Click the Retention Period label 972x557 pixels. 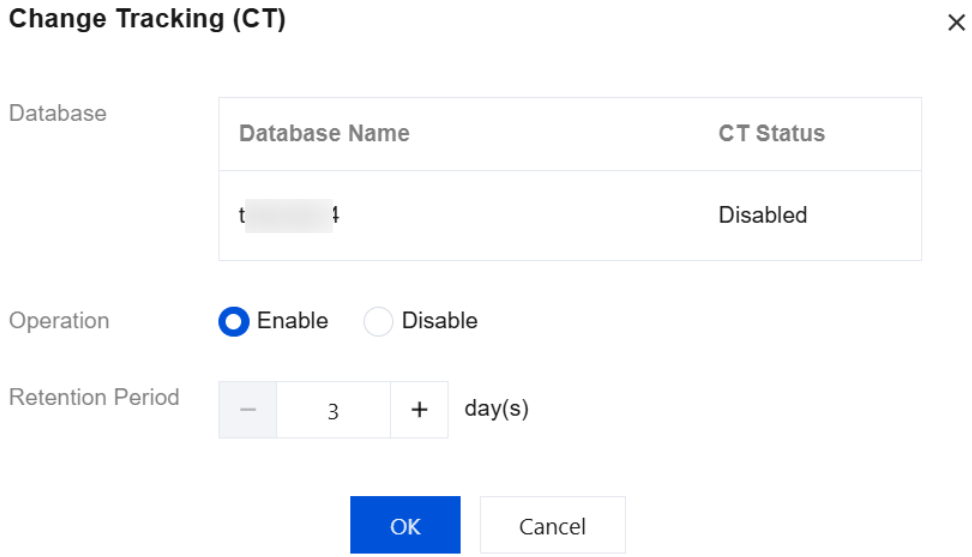tap(94, 397)
